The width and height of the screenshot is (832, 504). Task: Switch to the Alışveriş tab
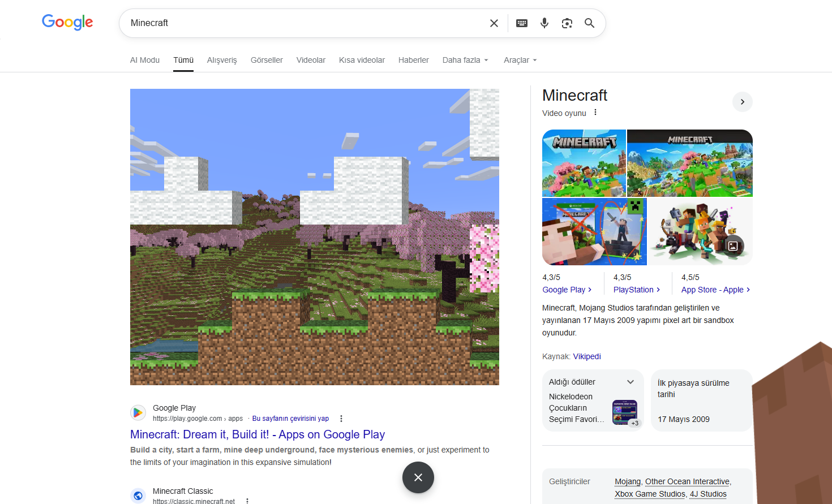click(222, 60)
